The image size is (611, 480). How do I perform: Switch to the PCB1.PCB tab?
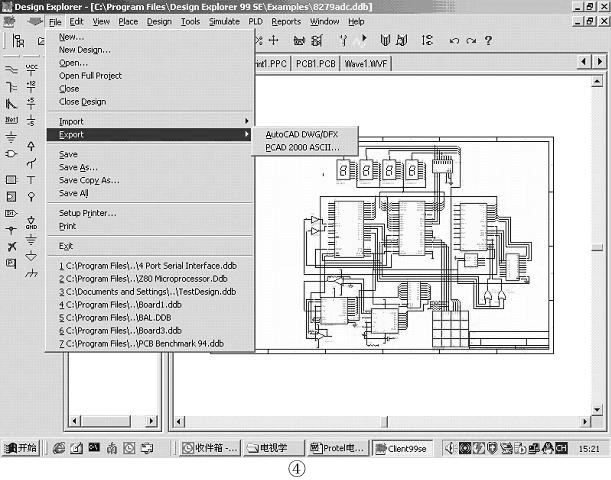(315, 62)
